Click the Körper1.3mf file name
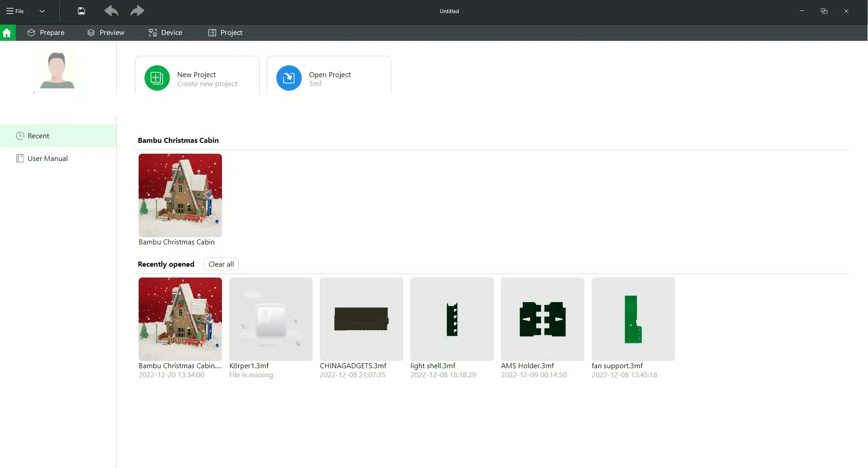868x468 pixels. pyautogui.click(x=249, y=366)
